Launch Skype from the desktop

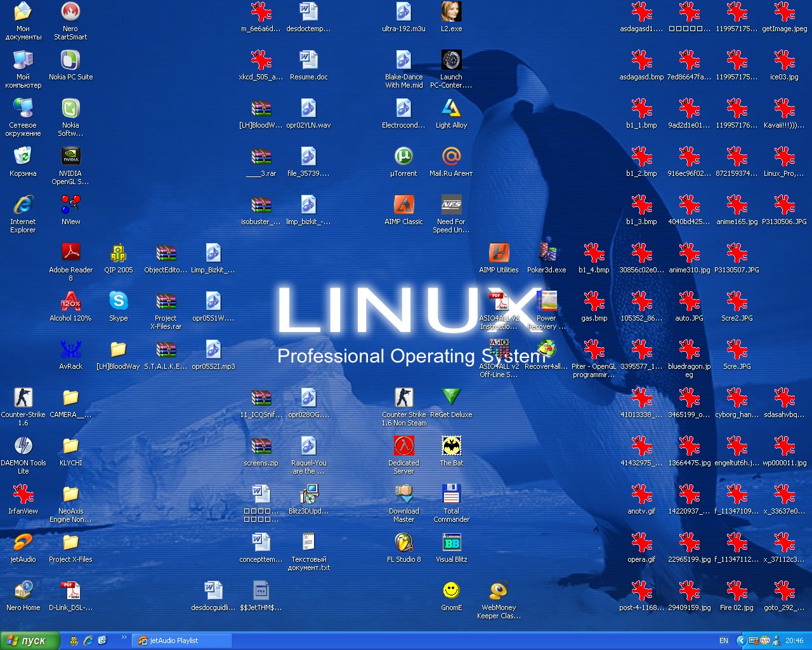tap(118, 302)
